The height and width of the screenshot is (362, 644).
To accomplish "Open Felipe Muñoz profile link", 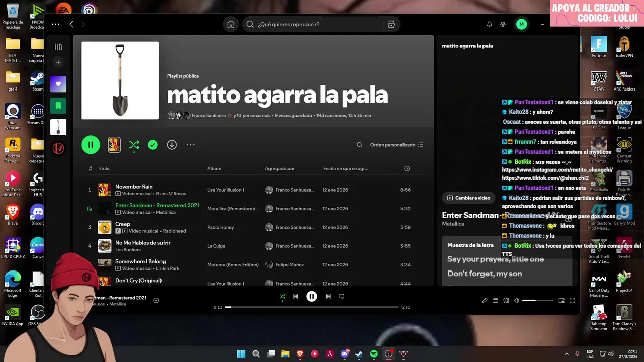I will click(x=289, y=265).
